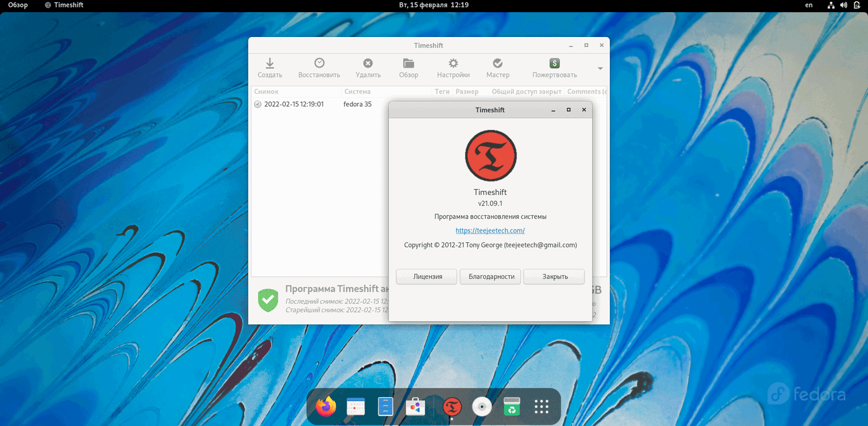The height and width of the screenshot is (426, 868).
Task: Switch keyboard layout via the en indicator
Action: tap(809, 5)
